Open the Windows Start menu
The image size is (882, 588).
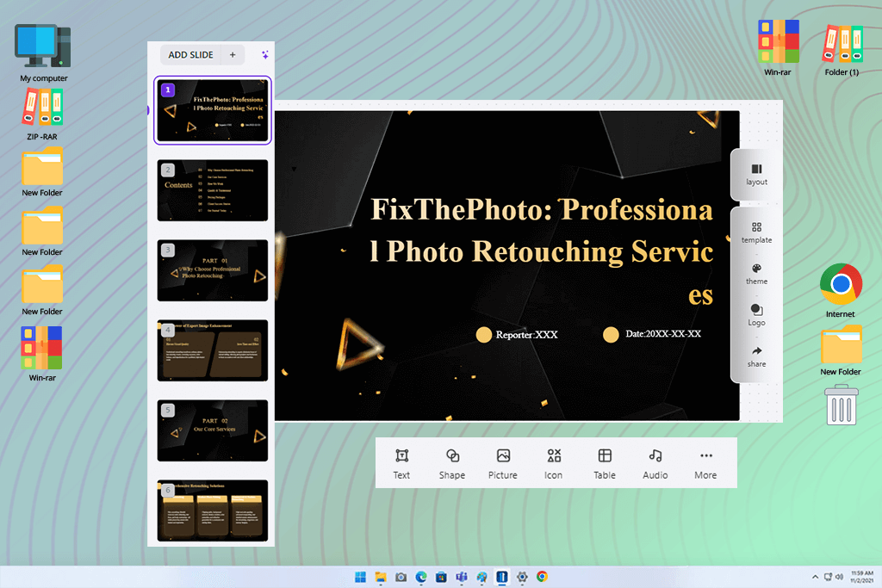coord(361,577)
